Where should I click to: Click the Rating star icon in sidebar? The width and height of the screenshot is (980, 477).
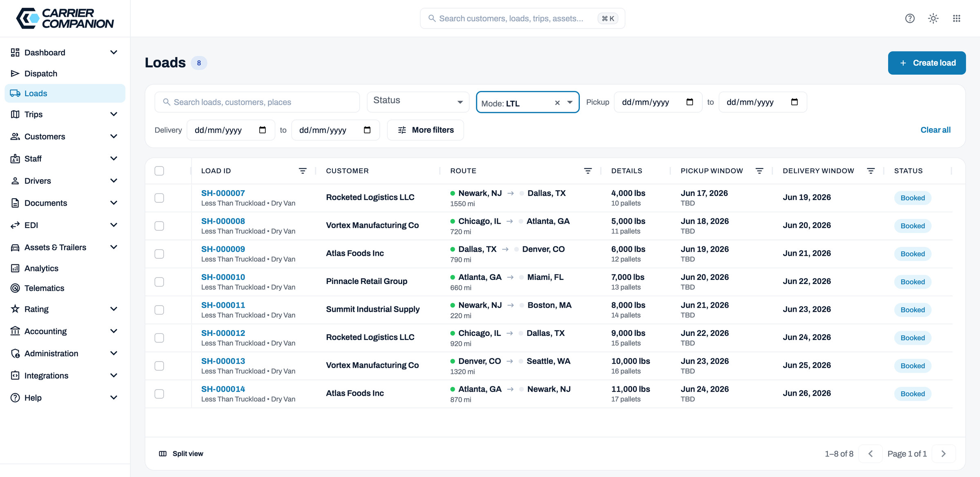point(15,309)
